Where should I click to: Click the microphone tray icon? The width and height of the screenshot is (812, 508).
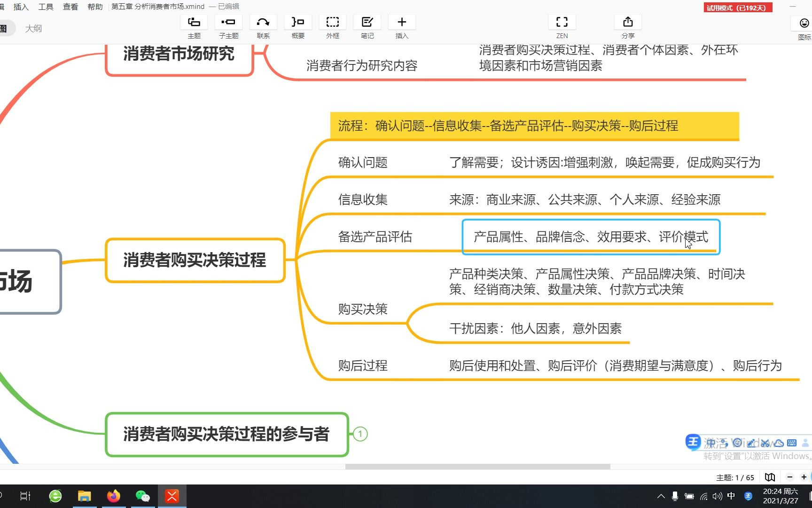point(675,496)
